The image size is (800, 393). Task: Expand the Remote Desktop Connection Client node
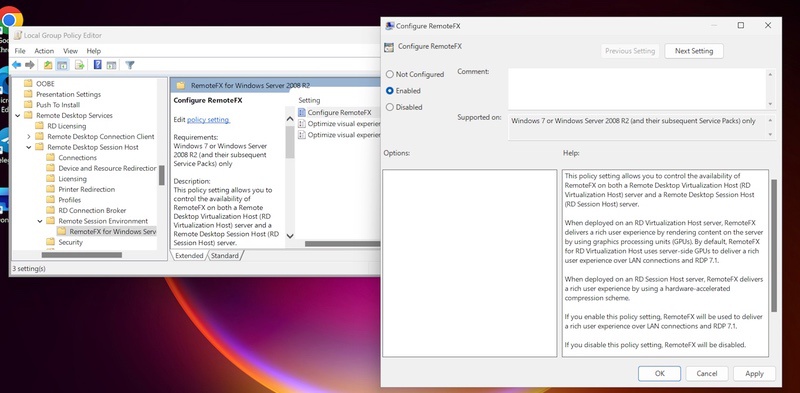click(29, 136)
